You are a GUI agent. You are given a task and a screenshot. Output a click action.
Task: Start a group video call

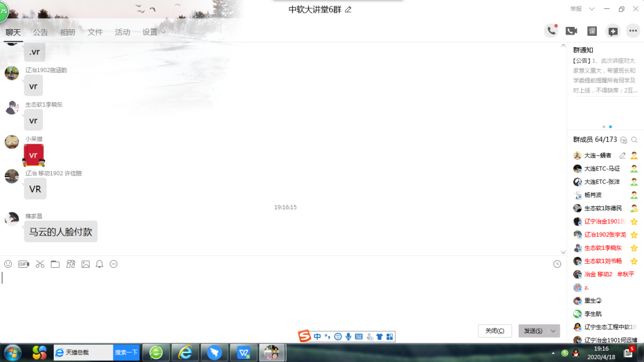(x=571, y=31)
